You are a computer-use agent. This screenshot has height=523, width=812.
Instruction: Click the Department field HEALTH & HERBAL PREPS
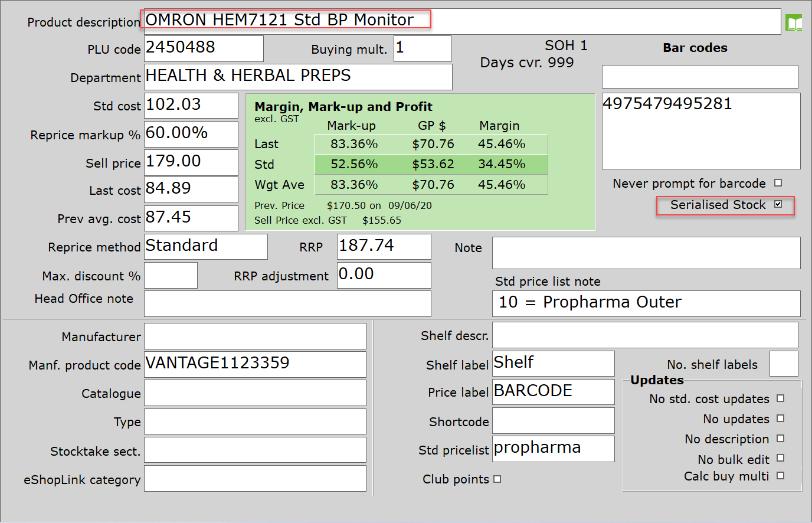pyautogui.click(x=298, y=77)
